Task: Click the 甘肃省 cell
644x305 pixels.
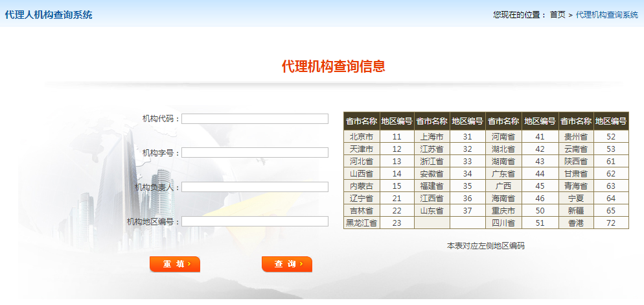Action: click(x=576, y=174)
